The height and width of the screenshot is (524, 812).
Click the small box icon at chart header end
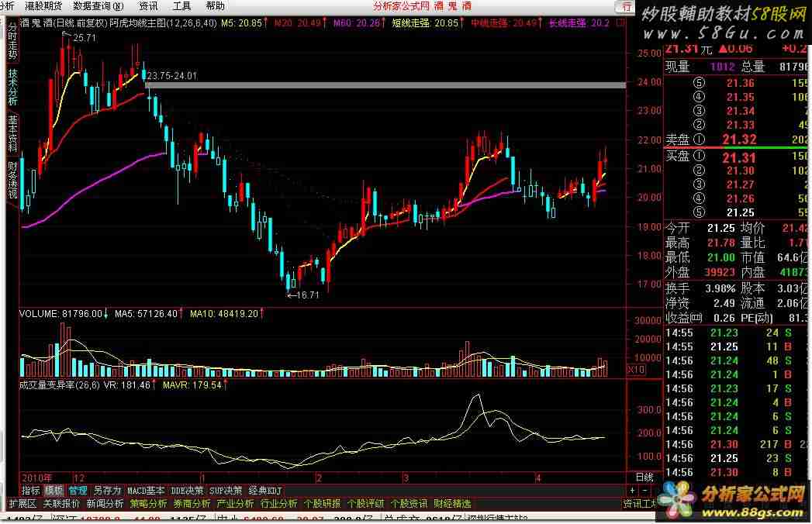(620, 22)
